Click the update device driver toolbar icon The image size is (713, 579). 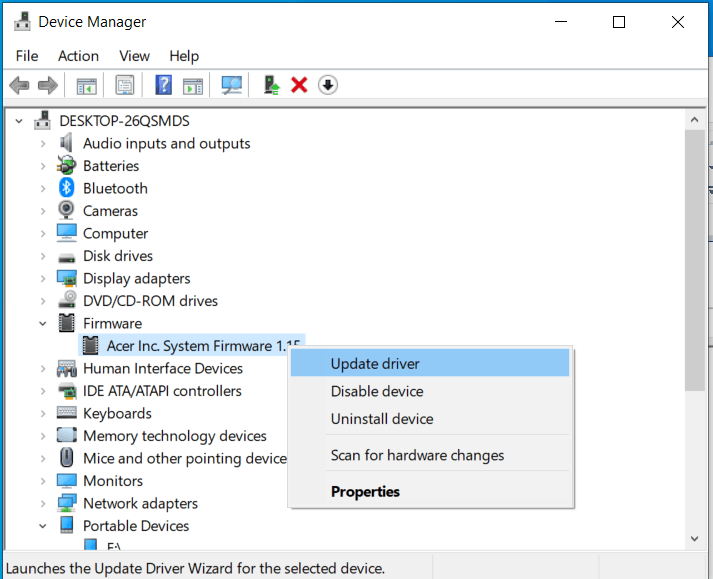(270, 85)
